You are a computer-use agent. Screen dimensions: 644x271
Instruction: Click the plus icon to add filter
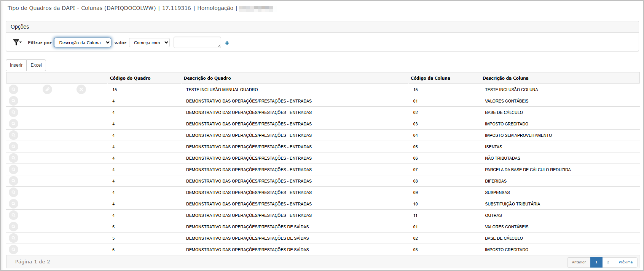pyautogui.click(x=227, y=43)
